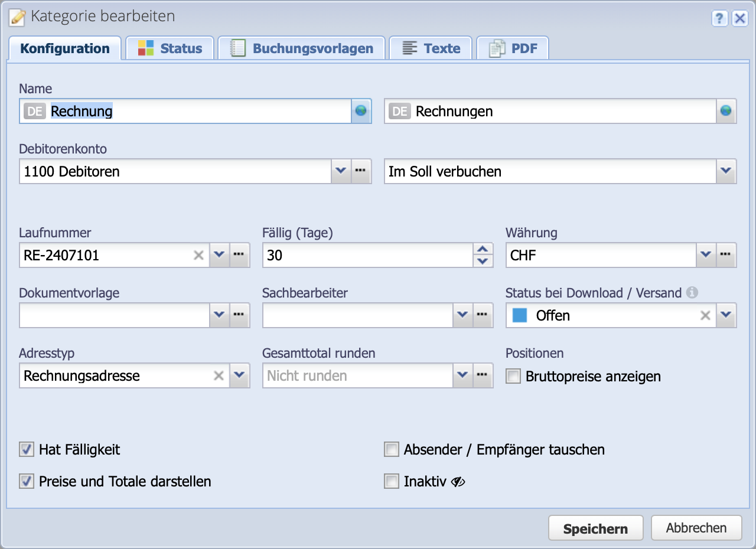This screenshot has width=756, height=549.
Task: Switch to the Status tab
Action: (x=170, y=48)
